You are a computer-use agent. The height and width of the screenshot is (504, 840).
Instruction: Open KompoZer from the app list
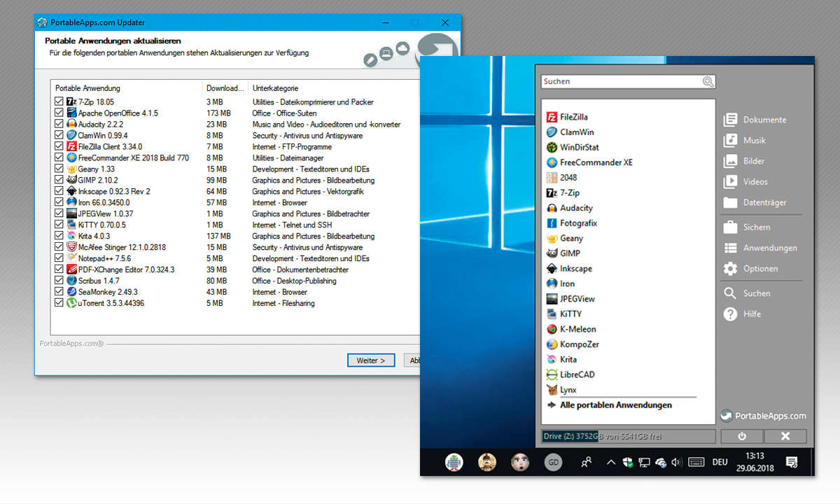[573, 344]
